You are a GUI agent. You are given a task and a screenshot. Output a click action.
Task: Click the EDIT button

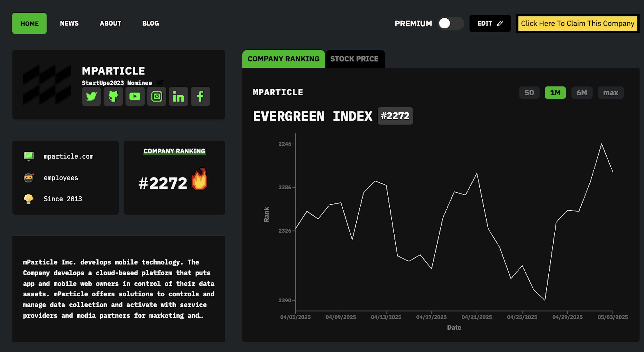point(490,23)
